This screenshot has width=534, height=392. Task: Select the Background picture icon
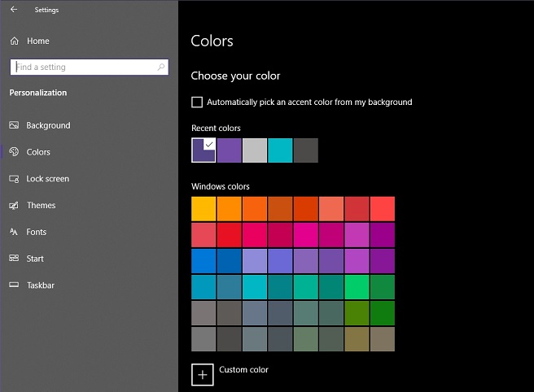pyautogui.click(x=14, y=125)
